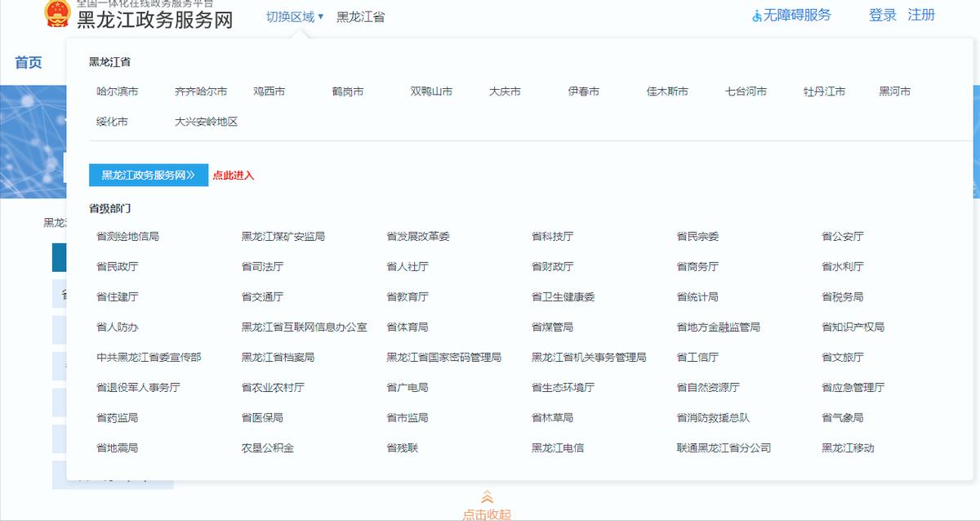Click 注册 to register
Image resolution: width=980 pixels, height=521 pixels.
click(x=921, y=15)
